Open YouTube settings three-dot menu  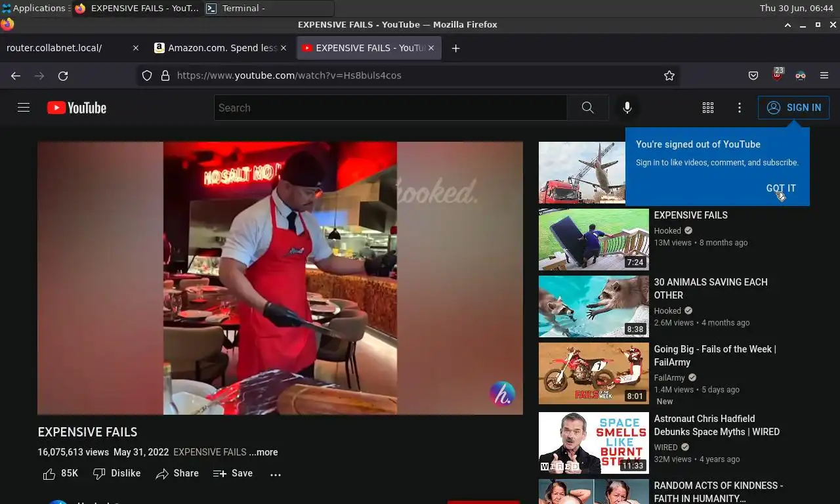(740, 108)
